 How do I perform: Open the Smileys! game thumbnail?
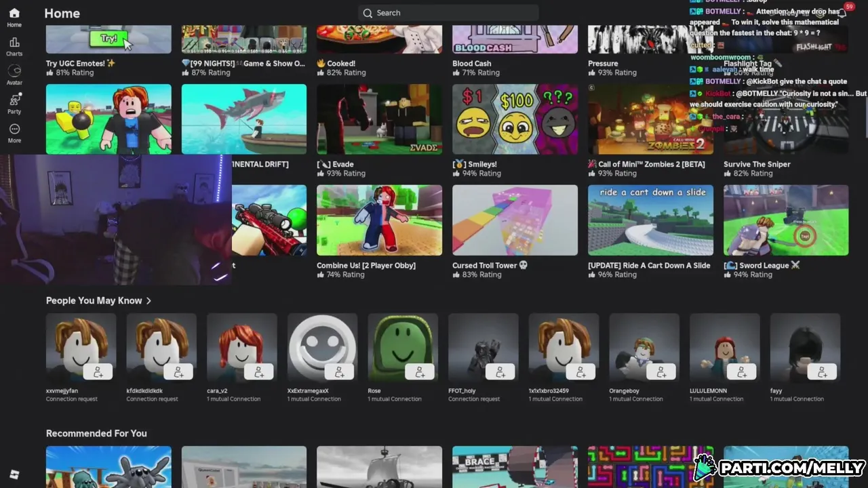pyautogui.click(x=515, y=119)
